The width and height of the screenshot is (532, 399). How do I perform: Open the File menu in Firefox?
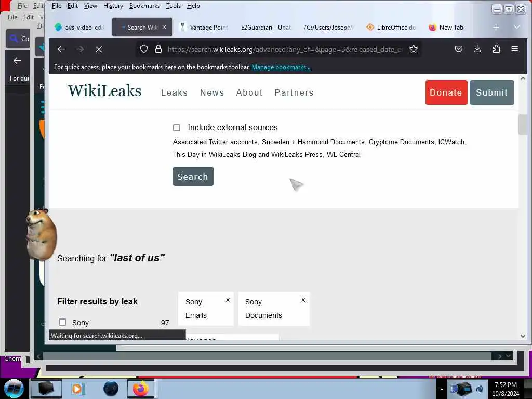click(56, 6)
